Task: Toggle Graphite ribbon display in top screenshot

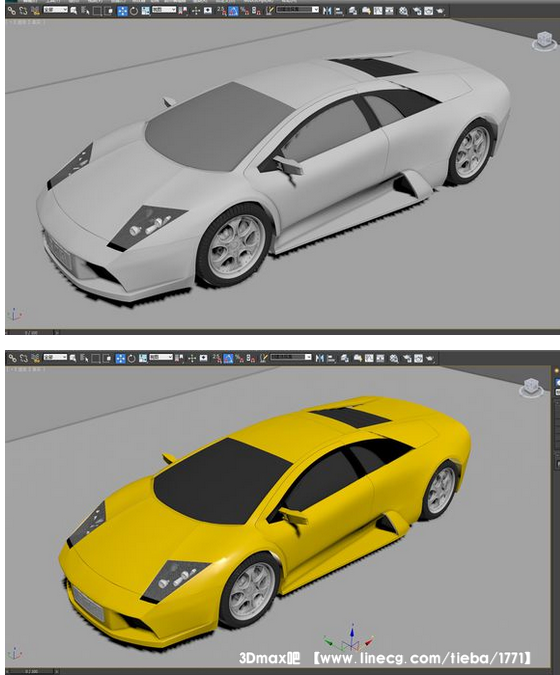Action: click(366, 10)
